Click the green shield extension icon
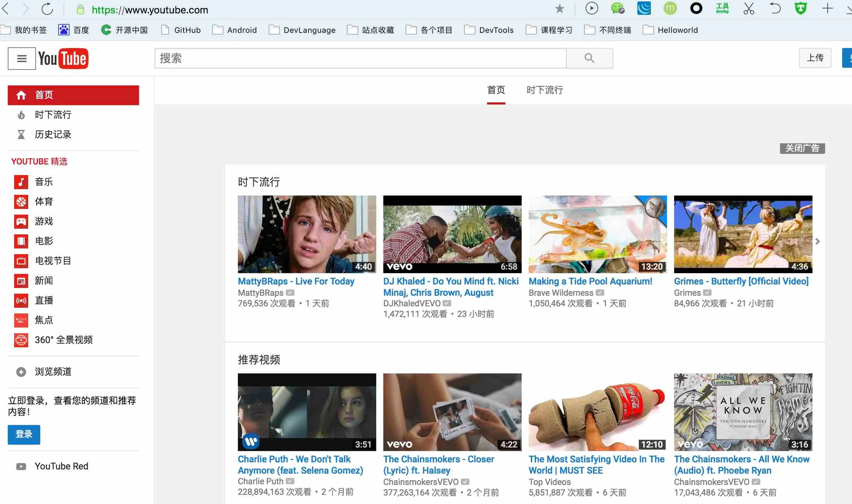This screenshot has height=504, width=852. (x=800, y=8)
